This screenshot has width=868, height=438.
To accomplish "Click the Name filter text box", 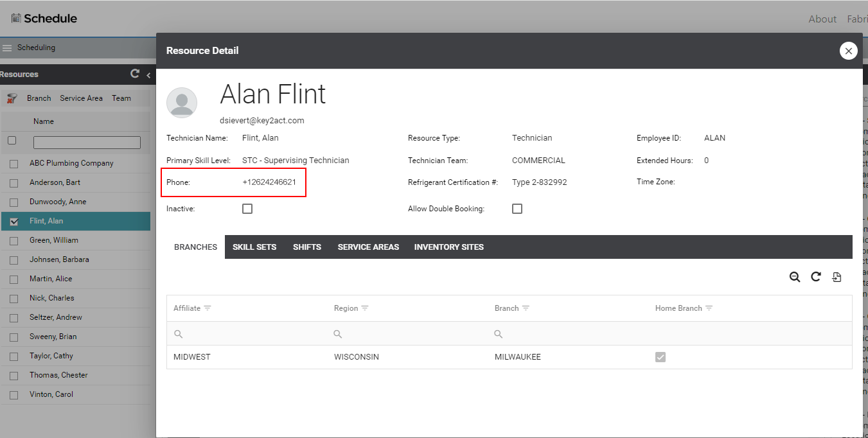I will 87,143.
